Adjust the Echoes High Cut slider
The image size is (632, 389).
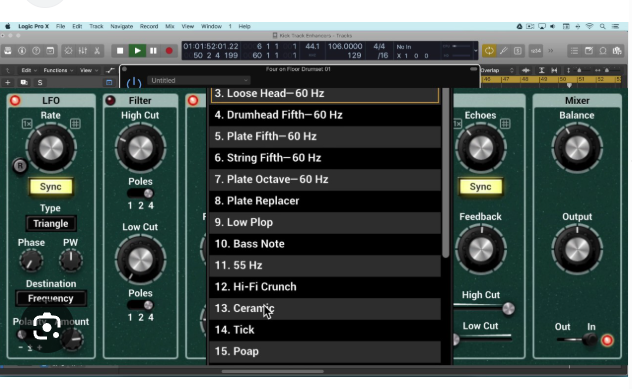(484, 308)
